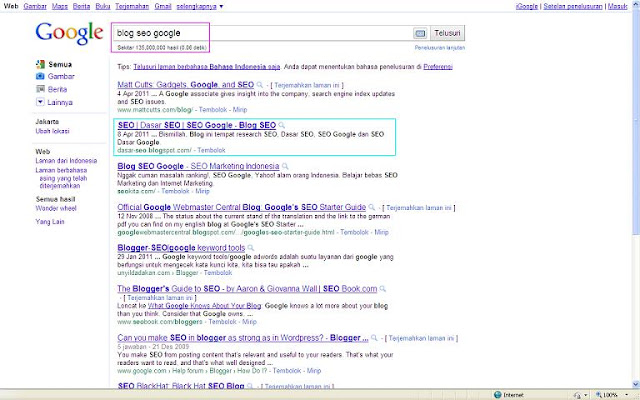Open Mirip link for googlewebmastercentral result
Viewport: 640px width, 400px height.
tap(381, 232)
